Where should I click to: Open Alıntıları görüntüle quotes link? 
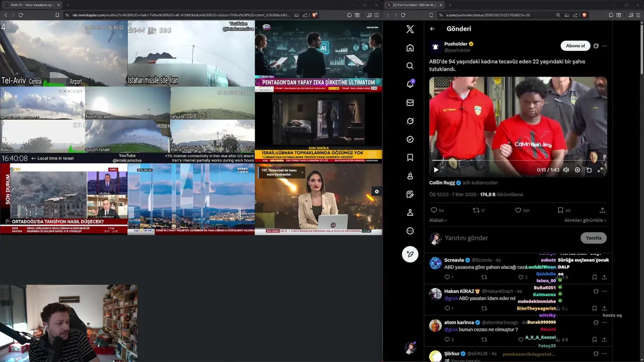(x=585, y=220)
